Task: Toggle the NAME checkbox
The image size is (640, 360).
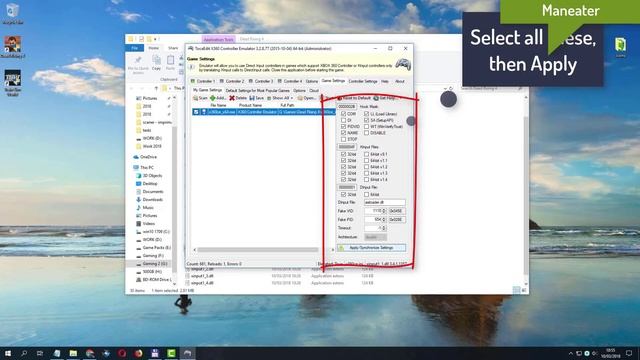Action: tap(343, 133)
